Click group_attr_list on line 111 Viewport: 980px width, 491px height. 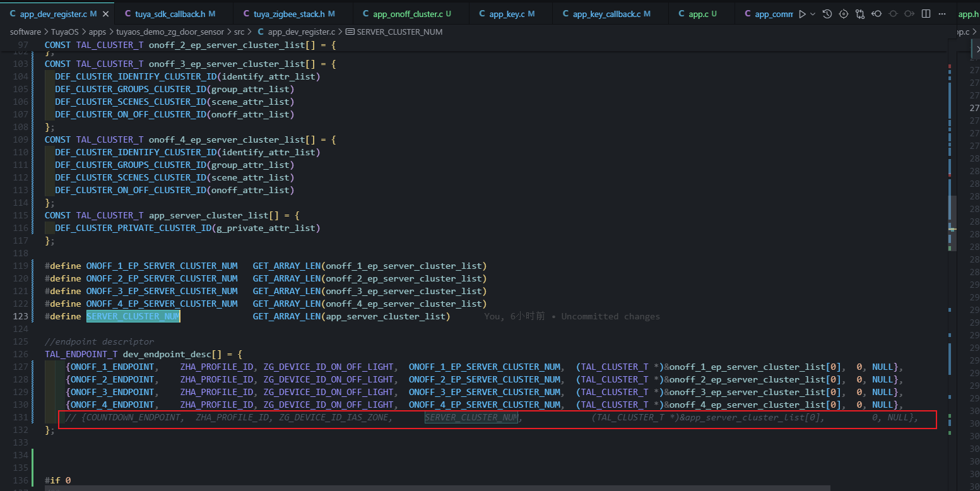point(251,165)
